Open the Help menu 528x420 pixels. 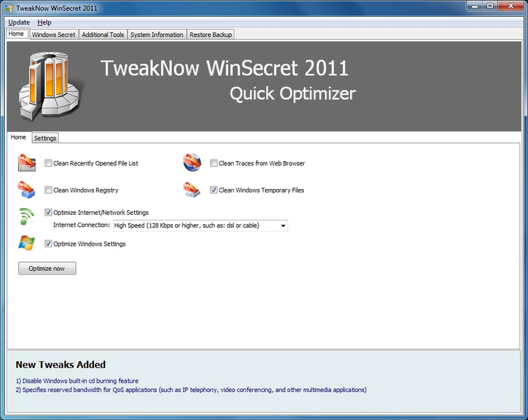tap(44, 22)
